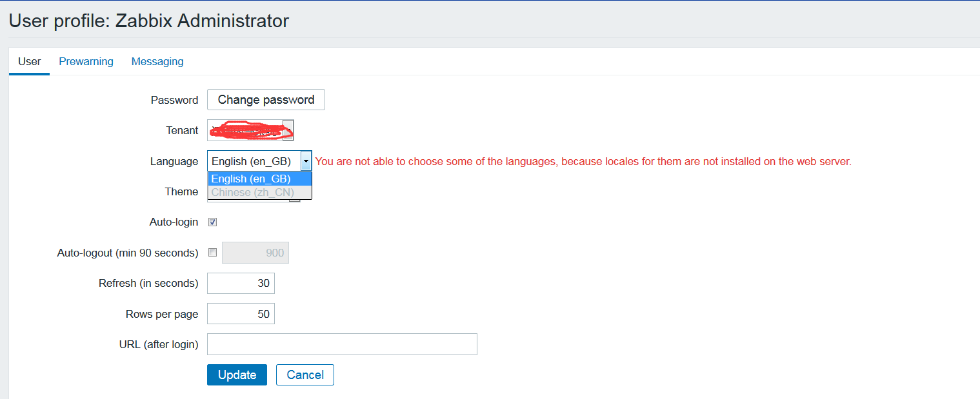Select the User tab

29,62
